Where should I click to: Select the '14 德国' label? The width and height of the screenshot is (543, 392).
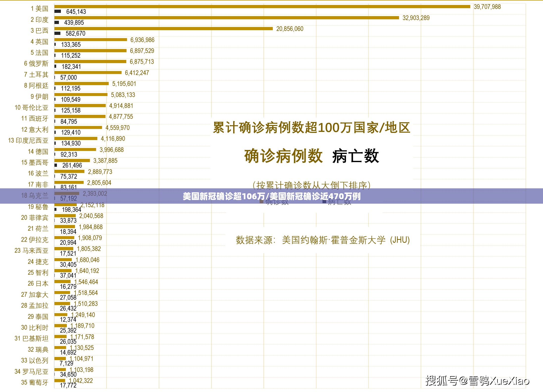(x=38, y=151)
